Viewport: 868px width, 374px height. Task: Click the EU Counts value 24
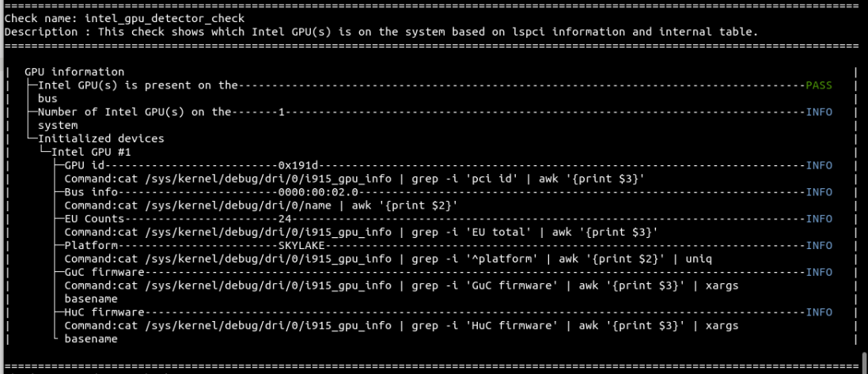(x=285, y=219)
